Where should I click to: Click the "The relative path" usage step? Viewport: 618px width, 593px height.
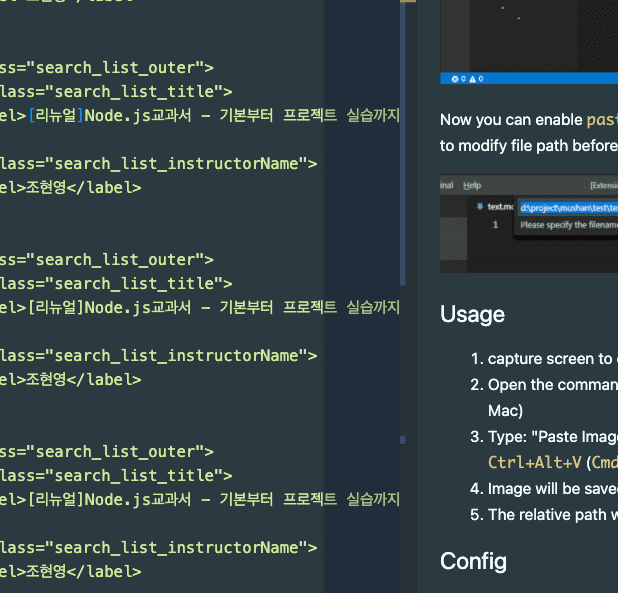(x=552, y=515)
